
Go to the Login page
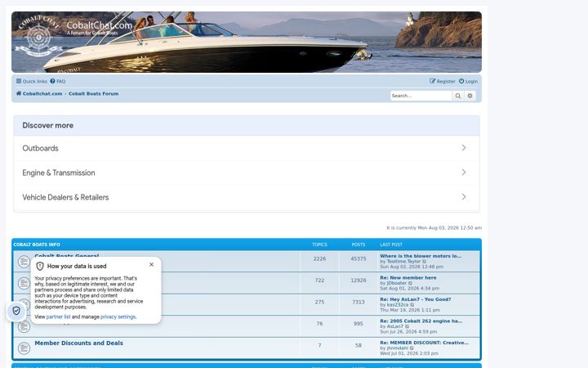469,81
